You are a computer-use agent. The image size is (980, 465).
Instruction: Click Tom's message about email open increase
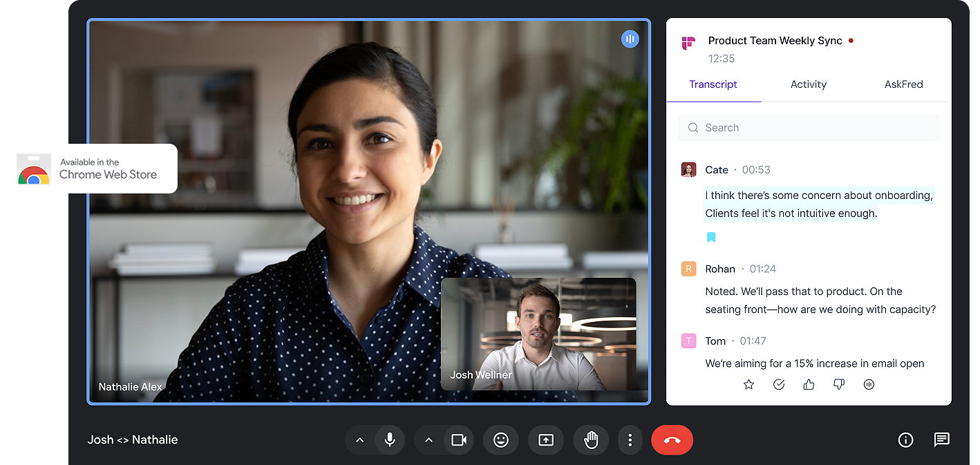[x=815, y=363]
